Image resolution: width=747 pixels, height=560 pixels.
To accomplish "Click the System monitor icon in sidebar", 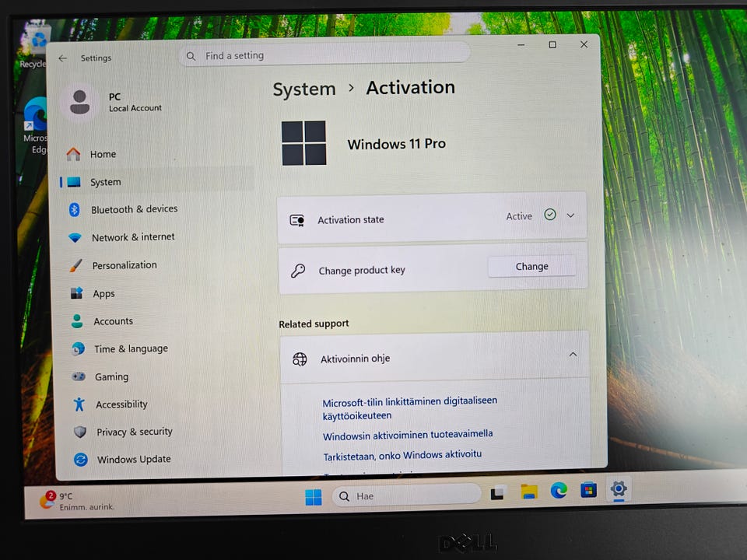I will point(73,182).
